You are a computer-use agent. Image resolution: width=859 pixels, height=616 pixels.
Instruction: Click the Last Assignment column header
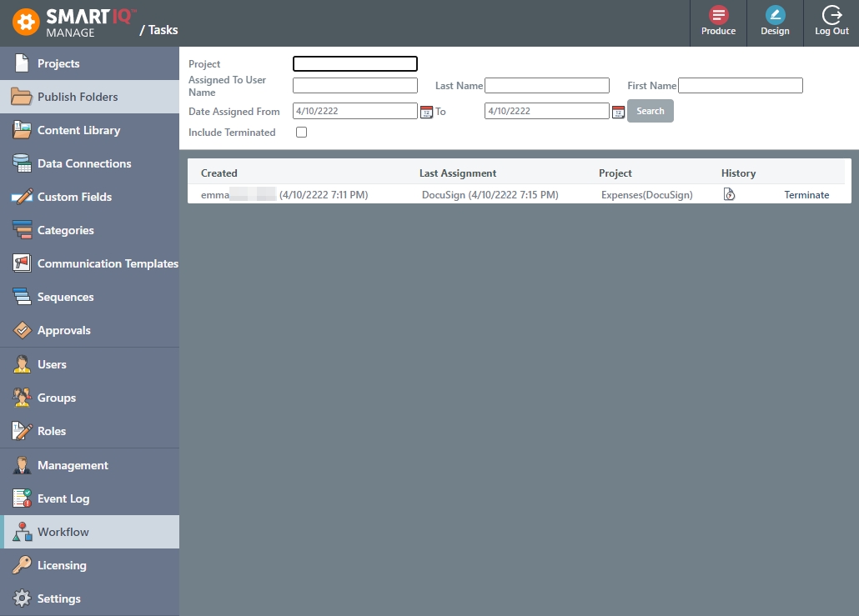[x=458, y=173]
